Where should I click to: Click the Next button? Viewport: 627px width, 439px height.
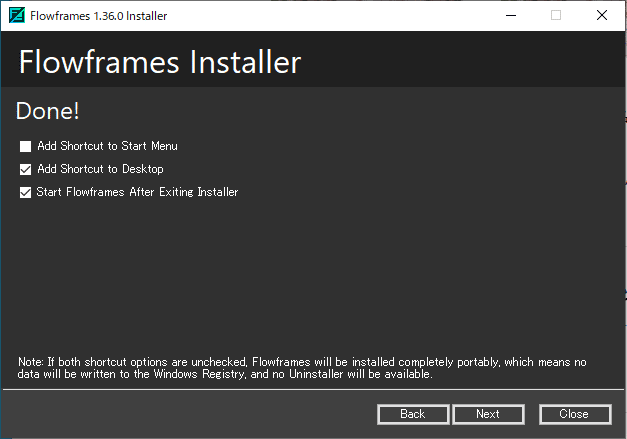pyautogui.click(x=488, y=414)
